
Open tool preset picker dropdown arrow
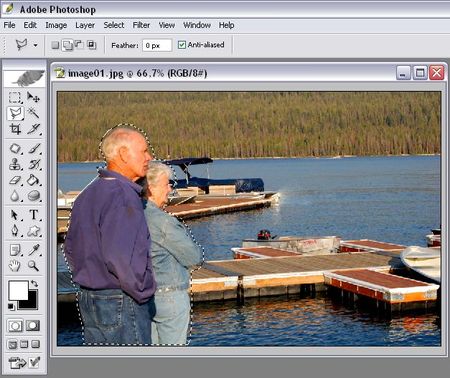35,45
